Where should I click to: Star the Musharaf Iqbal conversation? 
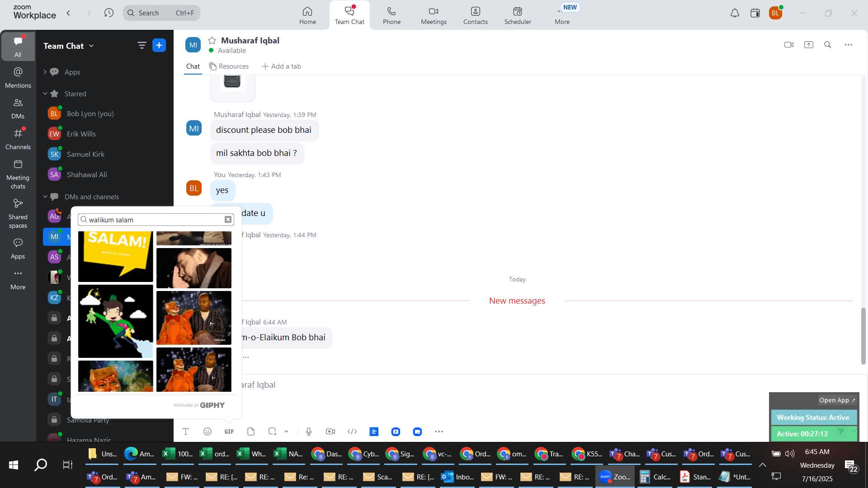(x=212, y=40)
